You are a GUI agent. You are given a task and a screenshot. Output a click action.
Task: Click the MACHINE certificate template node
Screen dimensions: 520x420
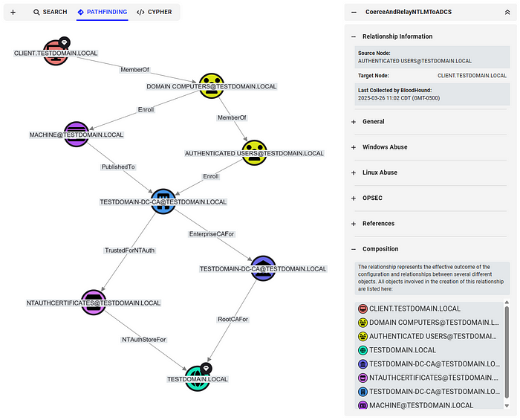pyautogui.click(x=77, y=135)
